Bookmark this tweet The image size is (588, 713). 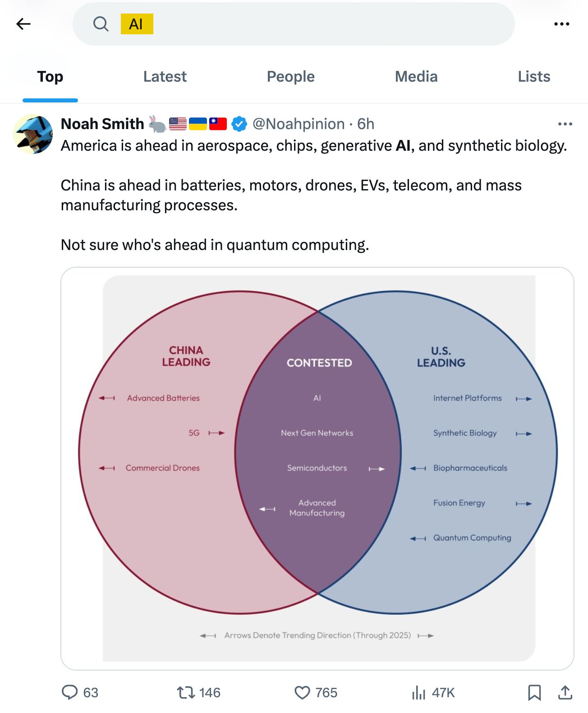tap(536, 692)
